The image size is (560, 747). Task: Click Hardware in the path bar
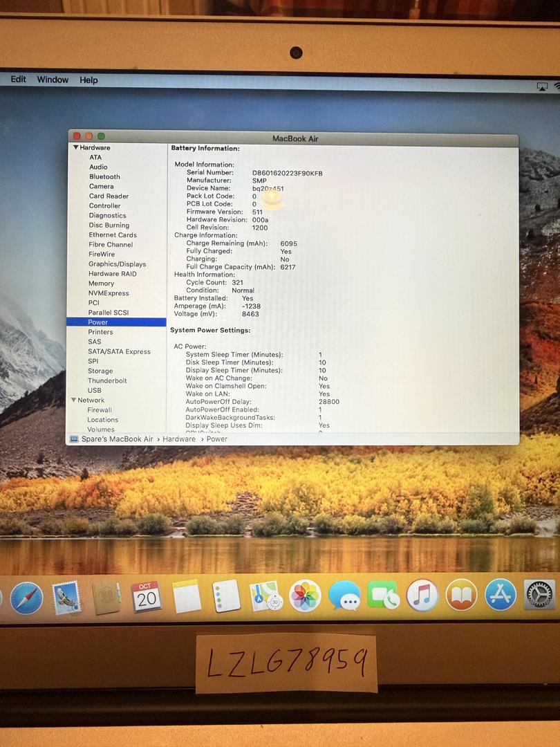click(179, 439)
